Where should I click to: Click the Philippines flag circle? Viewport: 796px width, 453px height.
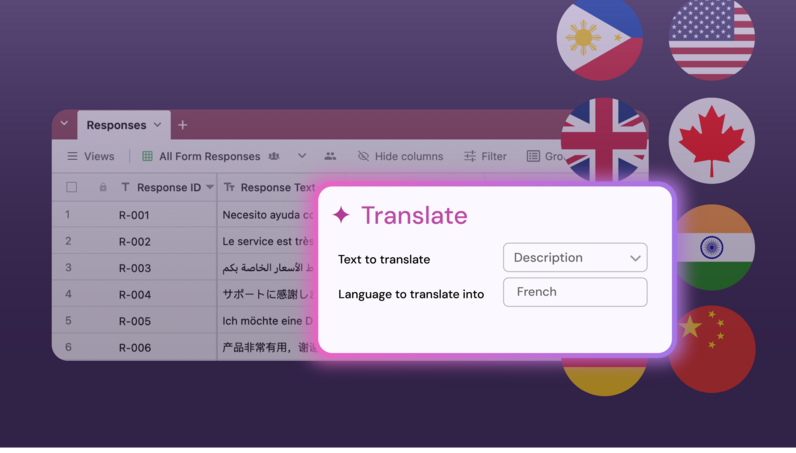(x=600, y=38)
